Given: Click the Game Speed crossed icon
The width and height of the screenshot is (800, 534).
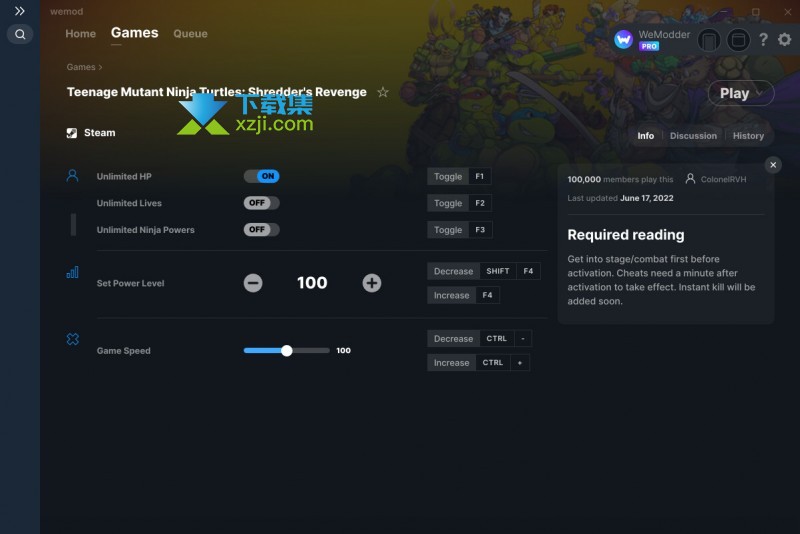Looking at the screenshot, I should click(72, 339).
